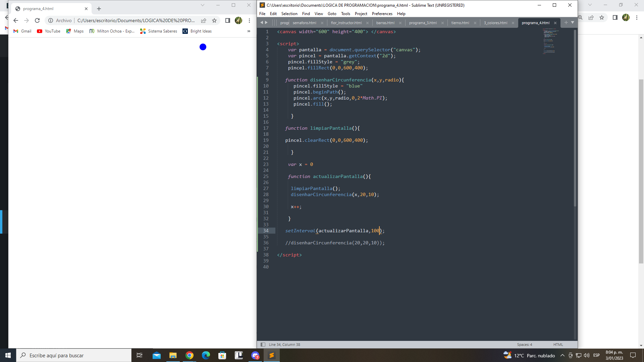Open Sublime Text Find menu

pyautogui.click(x=306, y=14)
